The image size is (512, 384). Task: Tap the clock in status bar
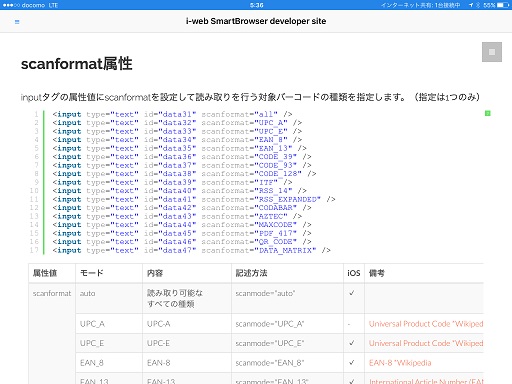point(256,5)
